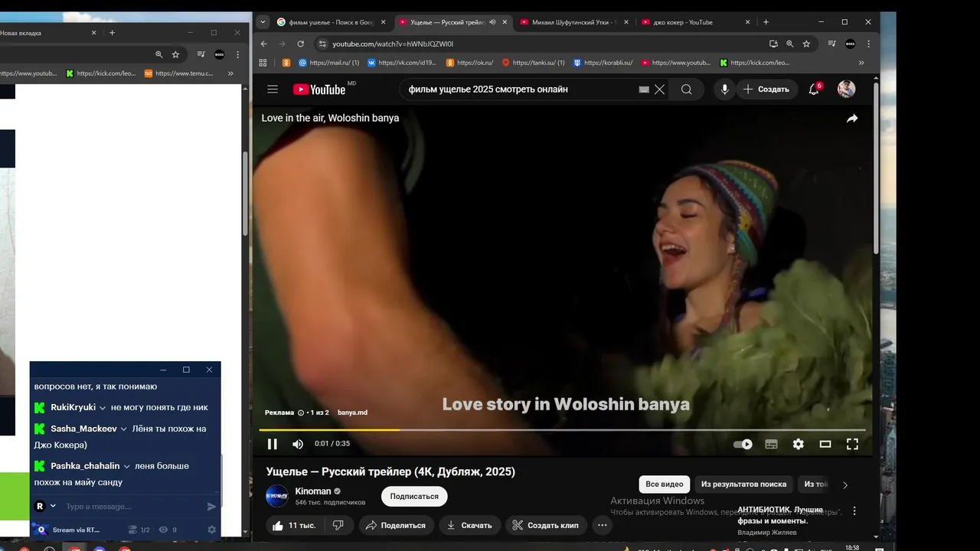Image resolution: width=980 pixels, height=551 pixels.
Task: Open player settings gear
Action: (x=799, y=444)
